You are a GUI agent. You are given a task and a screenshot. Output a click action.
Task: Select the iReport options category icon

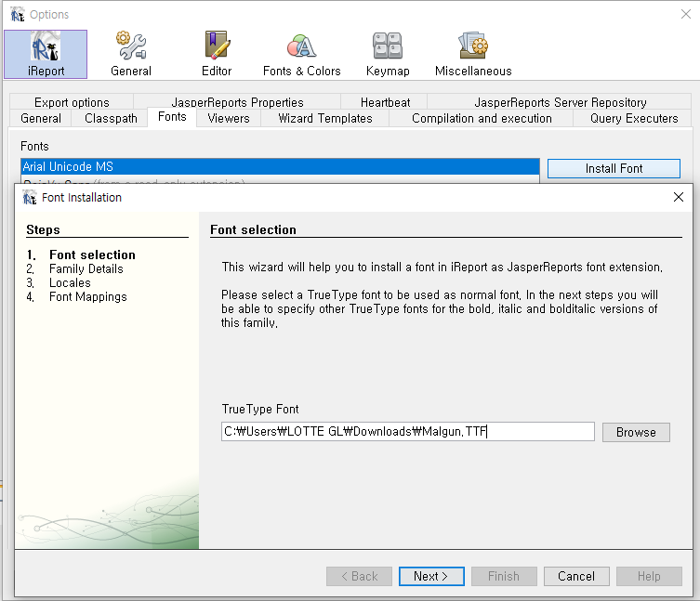[46, 54]
